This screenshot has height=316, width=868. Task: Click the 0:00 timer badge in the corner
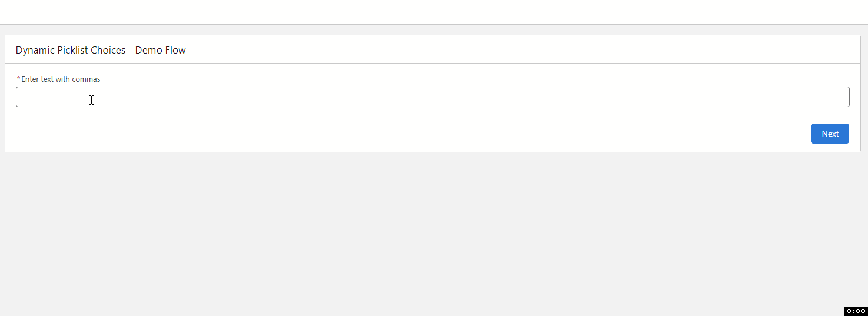click(x=856, y=311)
